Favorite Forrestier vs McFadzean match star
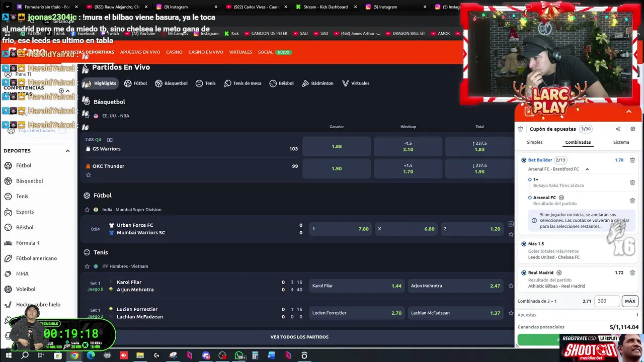 point(511,313)
